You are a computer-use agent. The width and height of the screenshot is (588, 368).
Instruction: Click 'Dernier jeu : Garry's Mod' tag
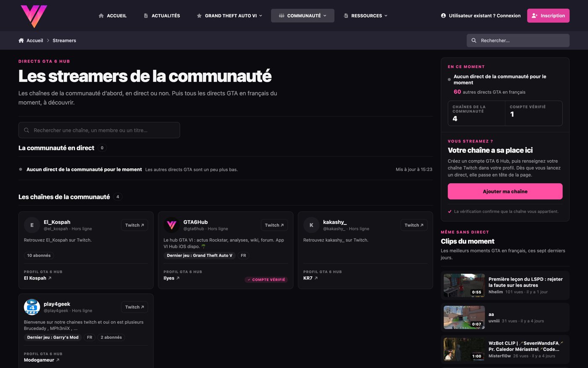tap(53, 337)
